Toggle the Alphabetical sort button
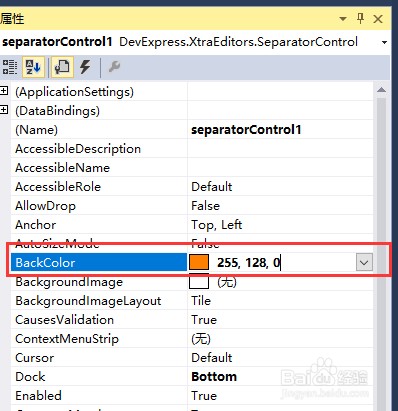Viewport: 398px width, 411px height. pyautogui.click(x=33, y=67)
